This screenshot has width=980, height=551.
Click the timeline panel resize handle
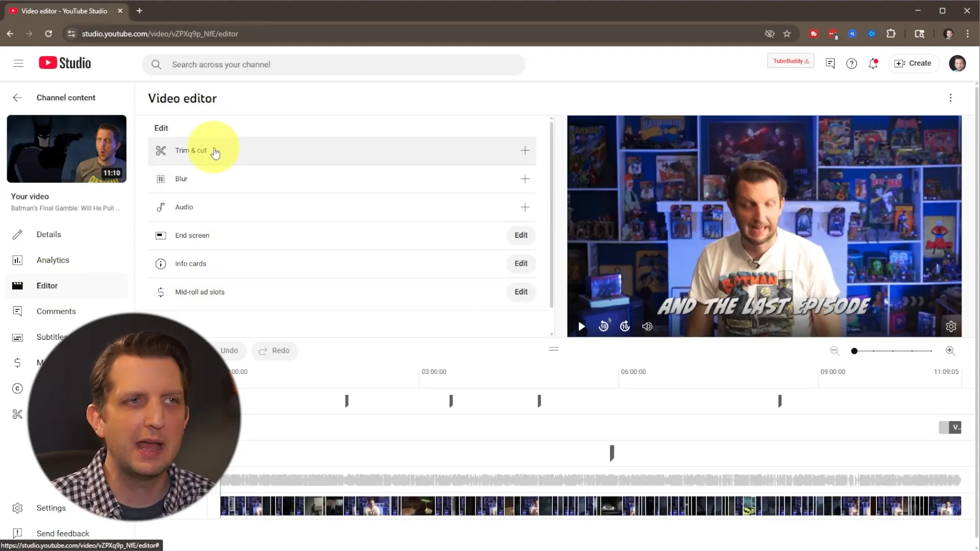[x=554, y=349]
